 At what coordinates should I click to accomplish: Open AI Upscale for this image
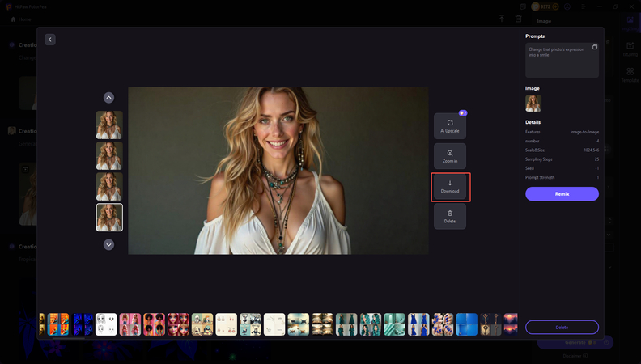[450, 126]
